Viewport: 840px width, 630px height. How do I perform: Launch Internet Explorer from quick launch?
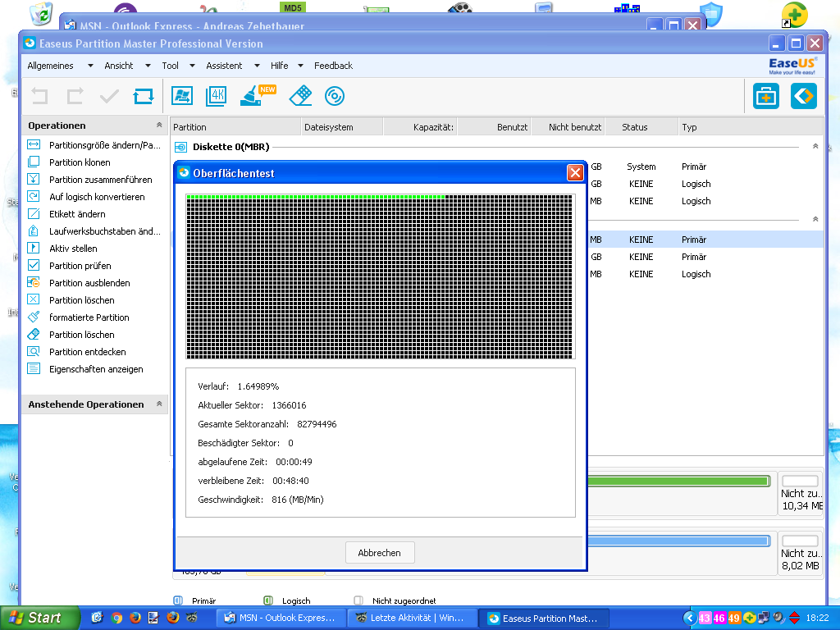[x=97, y=618]
